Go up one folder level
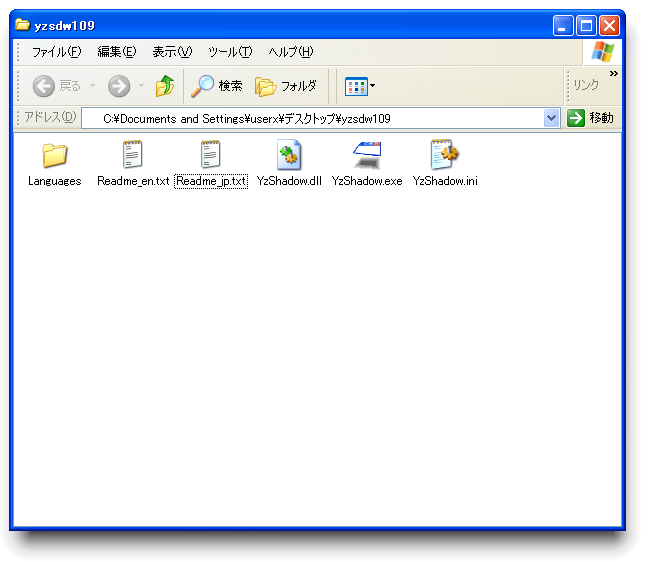650x562 pixels. click(165, 86)
